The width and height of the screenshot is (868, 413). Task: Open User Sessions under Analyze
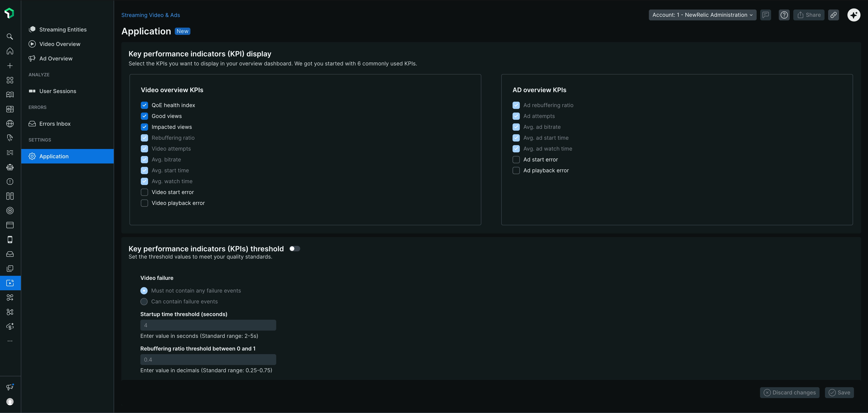[57, 91]
